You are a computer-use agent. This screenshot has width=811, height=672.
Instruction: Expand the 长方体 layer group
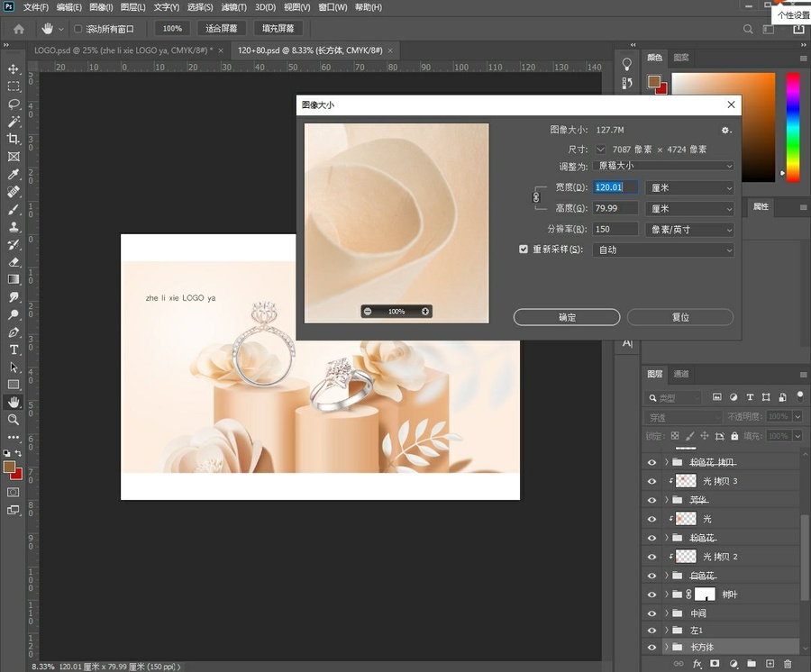667,647
